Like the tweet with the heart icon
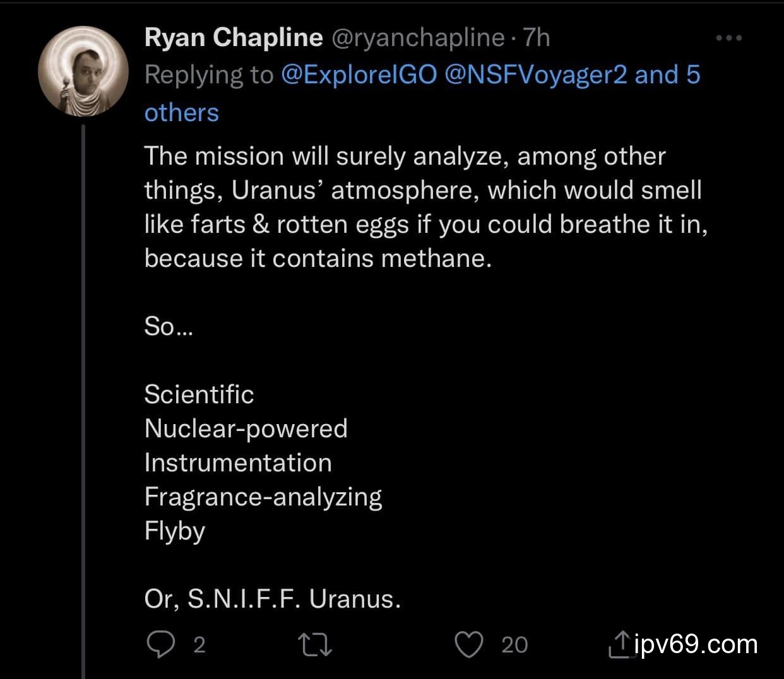Image resolution: width=784 pixels, height=679 pixels. click(468, 645)
